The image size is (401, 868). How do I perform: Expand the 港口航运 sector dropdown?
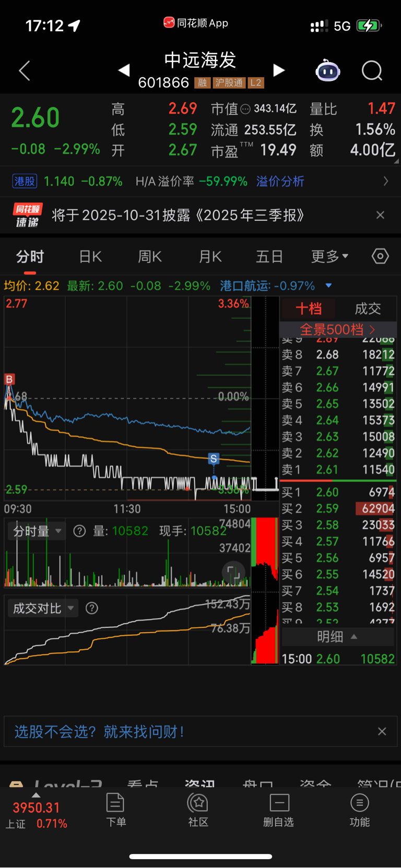tap(328, 286)
